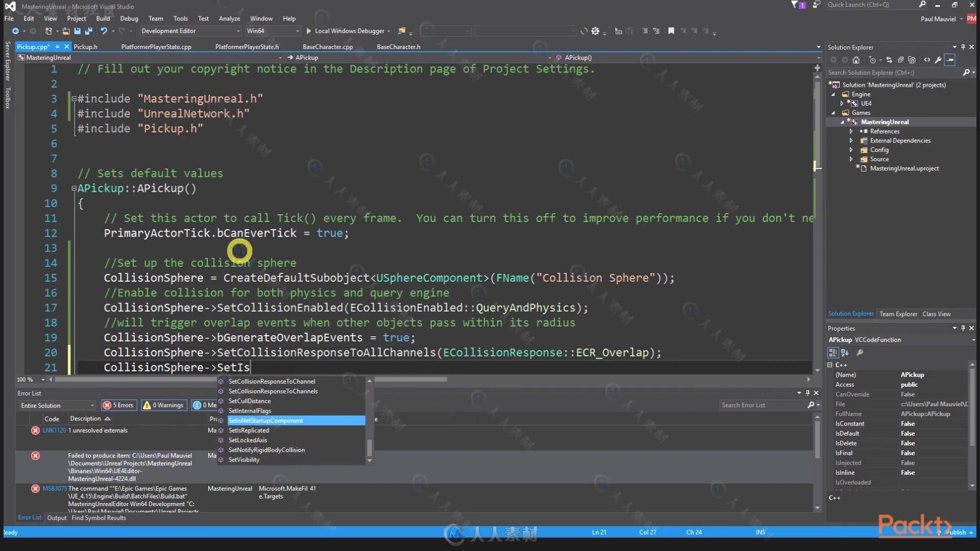Pin the Solution Explorer panel
980x551 pixels.
[x=963, y=47]
